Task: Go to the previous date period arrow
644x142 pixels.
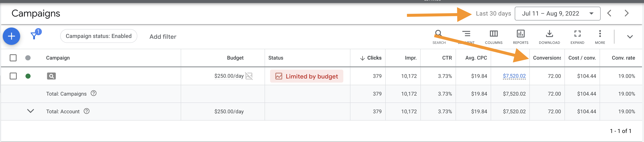Action: tap(609, 13)
